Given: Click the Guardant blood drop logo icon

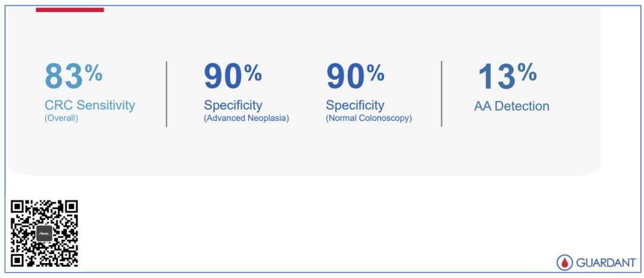Looking at the screenshot, I should (564, 262).
